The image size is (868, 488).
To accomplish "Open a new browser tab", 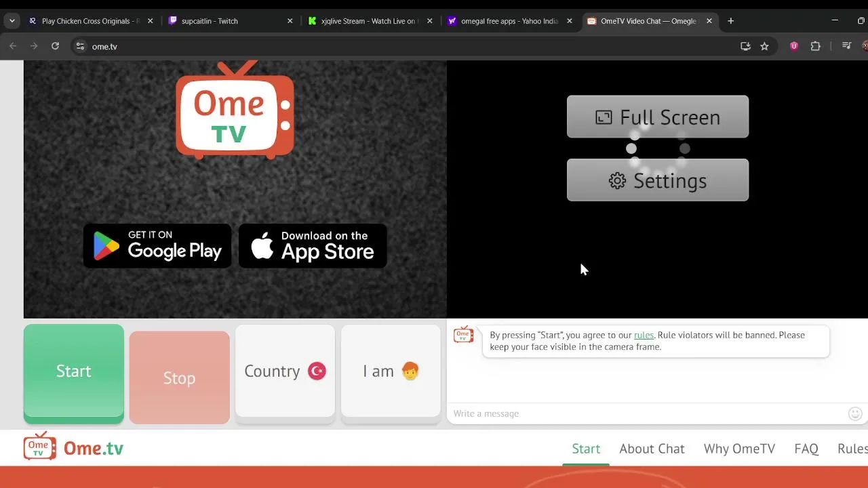I will click(x=730, y=21).
